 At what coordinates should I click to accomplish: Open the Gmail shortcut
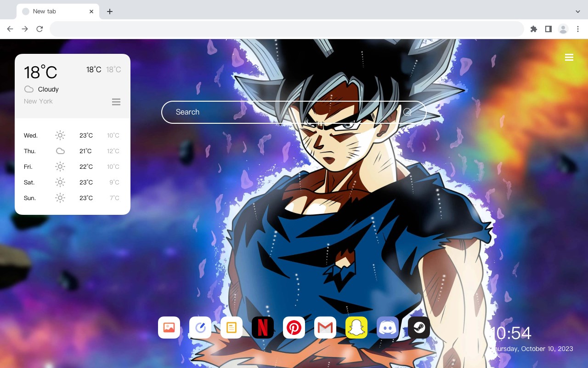coord(325,328)
